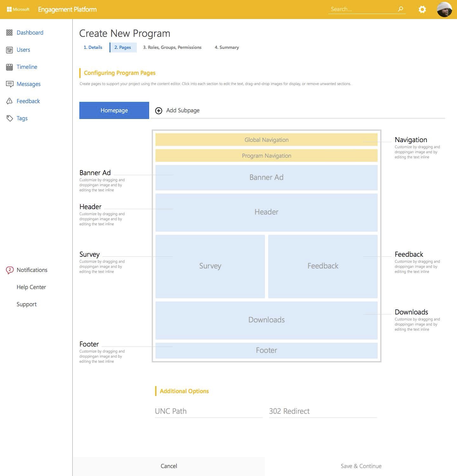Image resolution: width=457 pixels, height=476 pixels.
Task: Select the Banner Ad layout block
Action: (267, 178)
